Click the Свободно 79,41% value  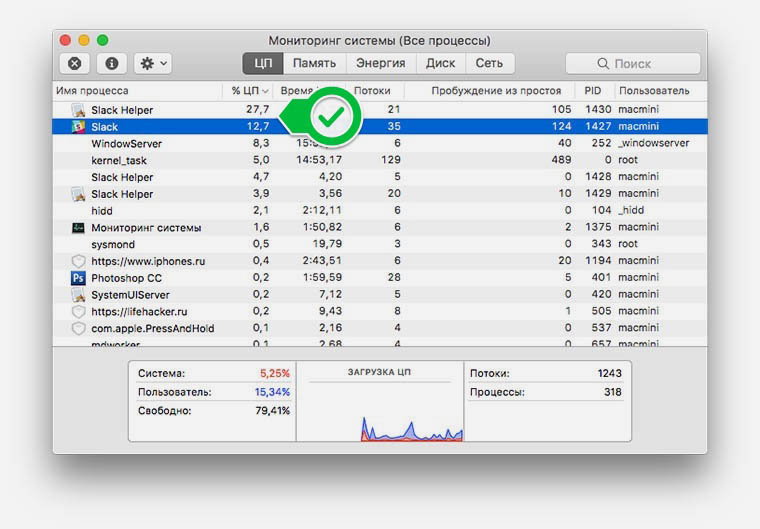pyautogui.click(x=272, y=411)
